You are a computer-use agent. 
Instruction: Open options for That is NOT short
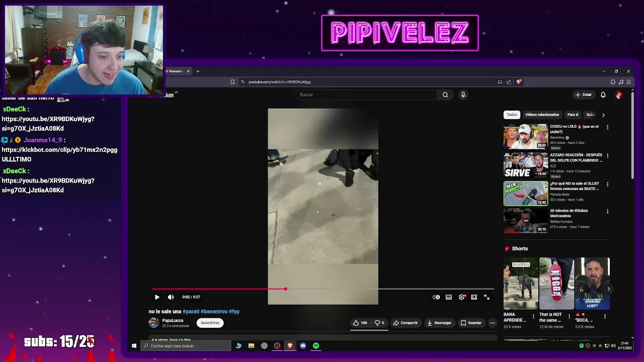click(569, 317)
